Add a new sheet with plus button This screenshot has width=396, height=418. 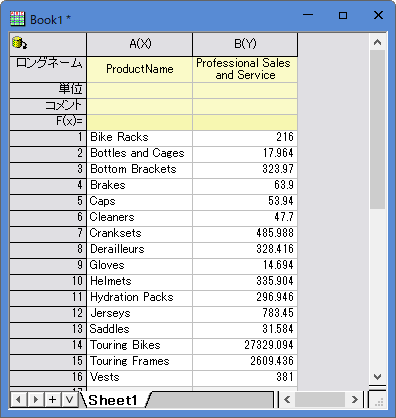[x=53, y=399]
